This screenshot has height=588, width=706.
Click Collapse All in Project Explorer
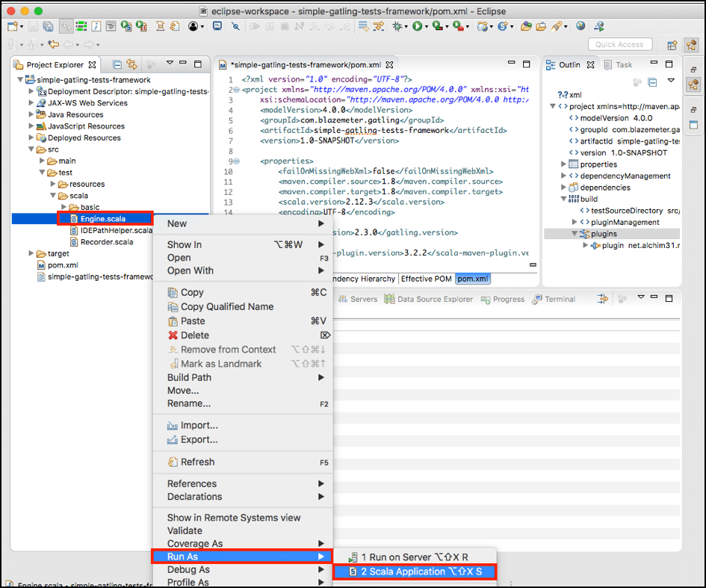117,64
